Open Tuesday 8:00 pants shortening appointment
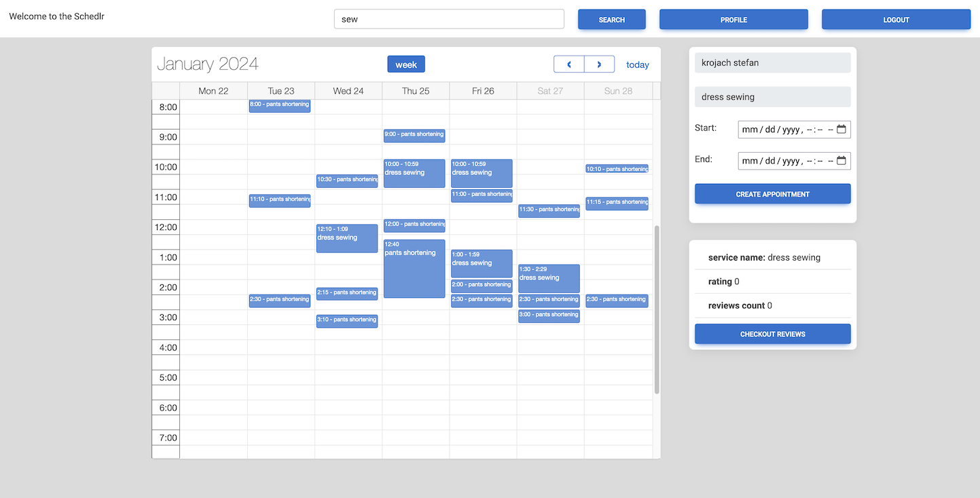 [279, 105]
